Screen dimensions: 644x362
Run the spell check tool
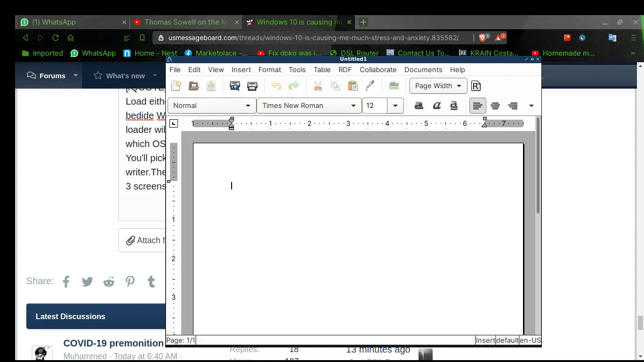point(394,86)
